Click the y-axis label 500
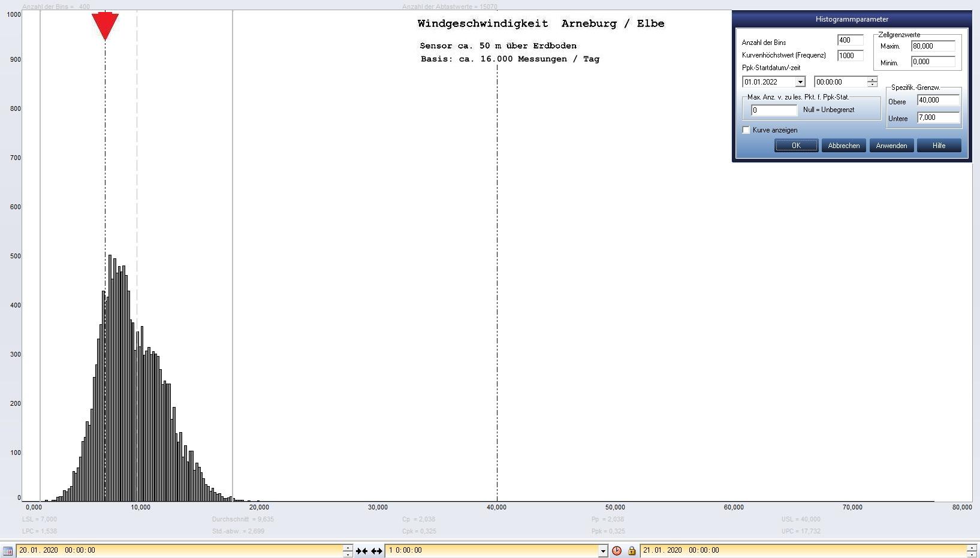The height and width of the screenshot is (558, 980). [15, 256]
